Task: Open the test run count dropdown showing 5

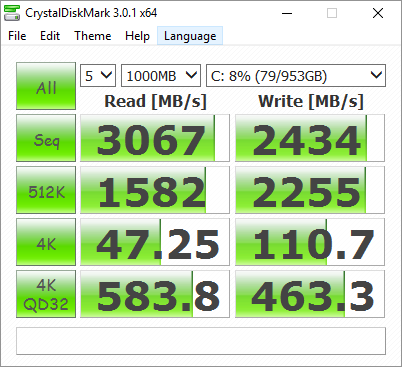Action: [x=98, y=76]
